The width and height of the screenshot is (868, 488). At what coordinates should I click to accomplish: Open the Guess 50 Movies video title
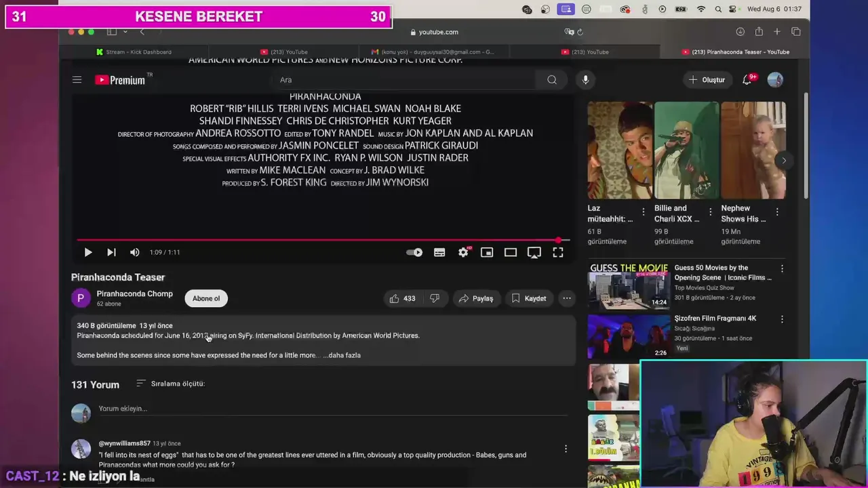(x=723, y=272)
